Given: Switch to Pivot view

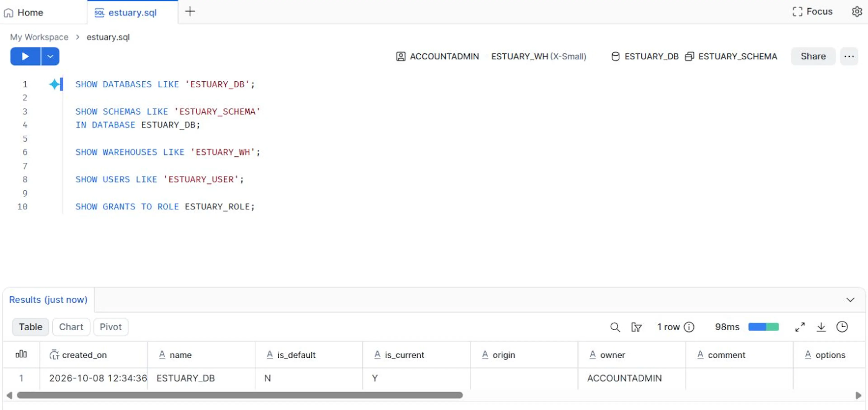Looking at the screenshot, I should [x=111, y=327].
